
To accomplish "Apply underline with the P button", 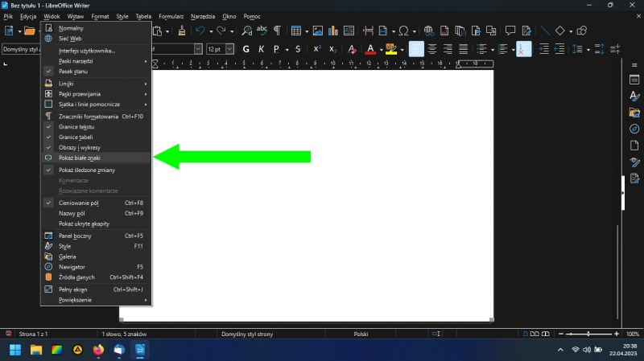I will point(276,49).
